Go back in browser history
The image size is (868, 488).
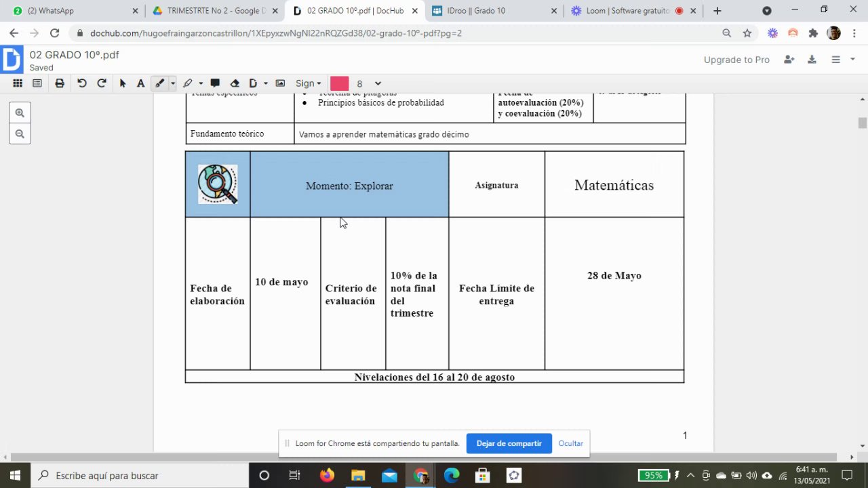tap(14, 33)
